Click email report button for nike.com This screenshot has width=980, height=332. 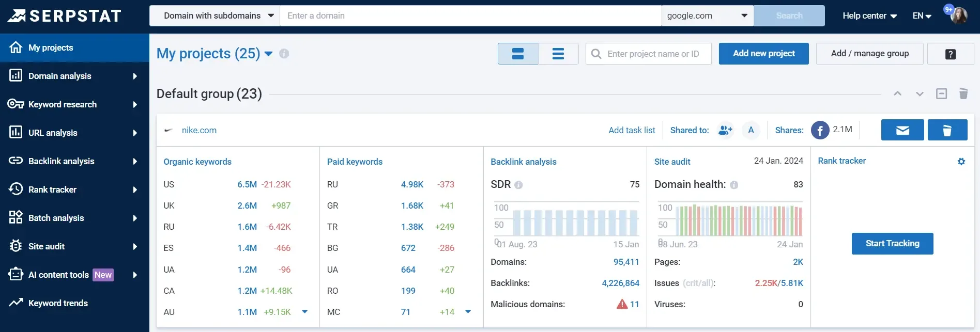(x=902, y=130)
